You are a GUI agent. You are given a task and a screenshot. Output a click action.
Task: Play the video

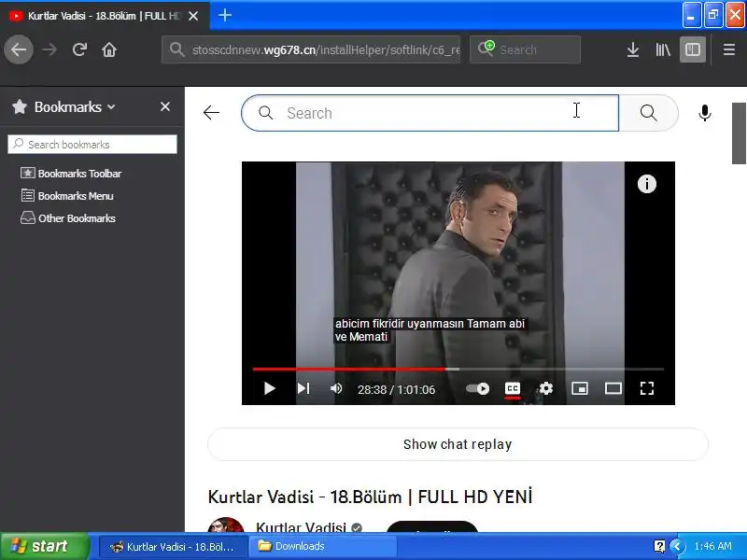pyautogui.click(x=269, y=388)
